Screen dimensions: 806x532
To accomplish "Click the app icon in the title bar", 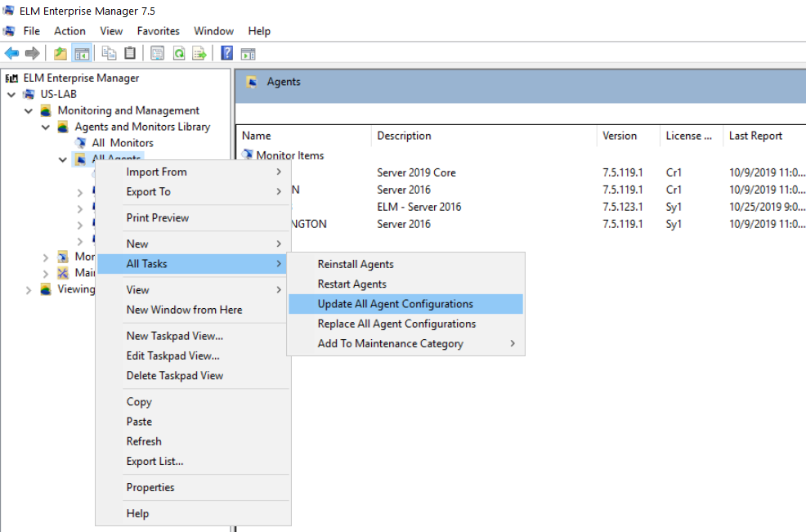I will click(8, 11).
